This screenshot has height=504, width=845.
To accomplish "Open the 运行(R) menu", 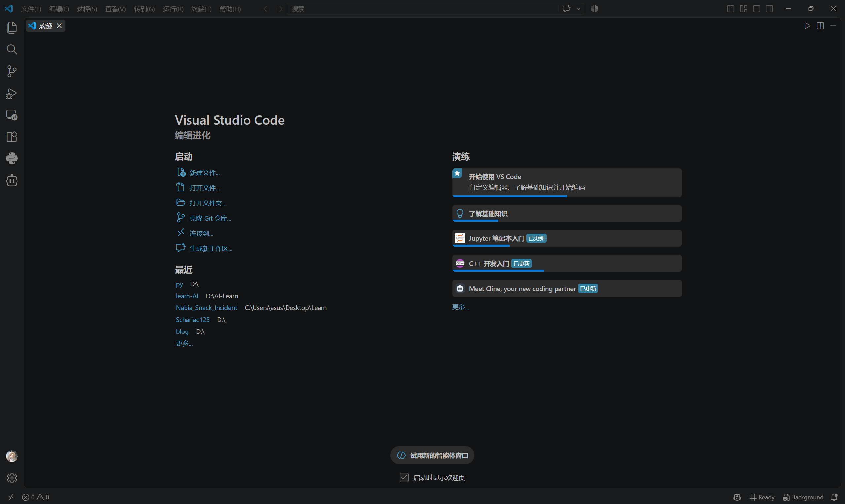I will pyautogui.click(x=173, y=9).
